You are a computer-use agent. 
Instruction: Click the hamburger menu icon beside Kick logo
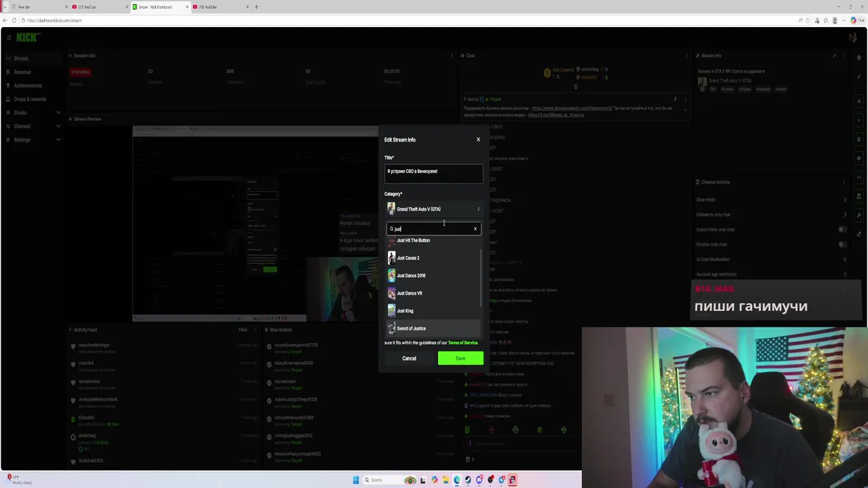pos(8,37)
